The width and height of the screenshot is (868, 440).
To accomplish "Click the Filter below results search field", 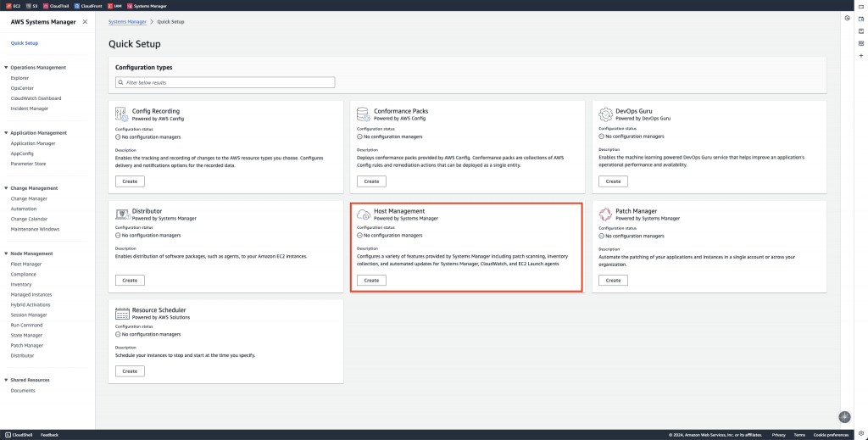I will point(225,82).
